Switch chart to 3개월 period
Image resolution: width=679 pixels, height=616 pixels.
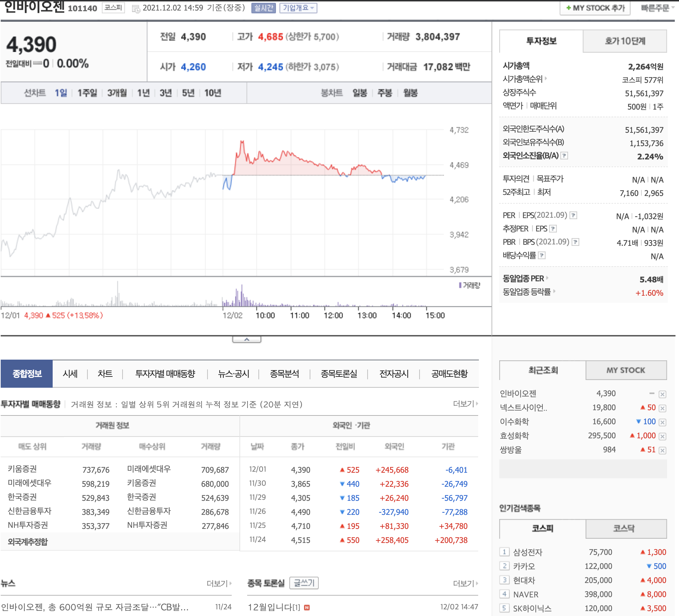(x=117, y=93)
